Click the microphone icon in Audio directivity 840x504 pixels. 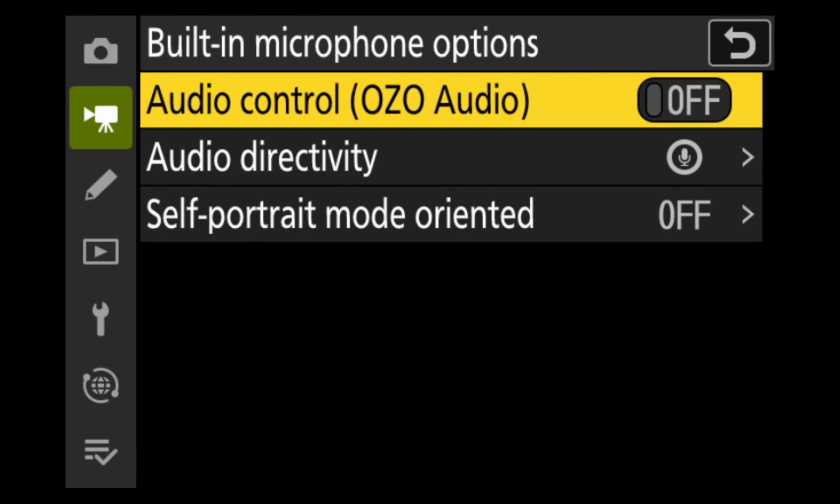684,157
